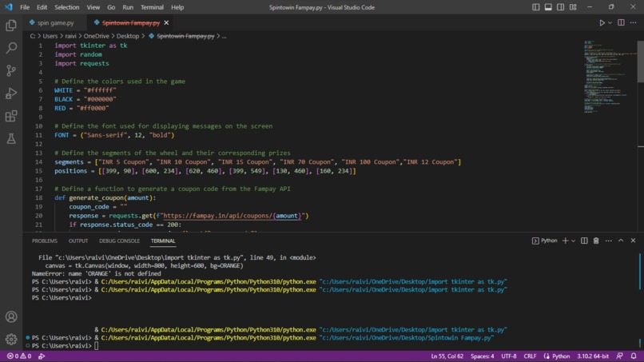Click the code minimap overview
644x362 pixels.
pyautogui.click(x=609, y=77)
